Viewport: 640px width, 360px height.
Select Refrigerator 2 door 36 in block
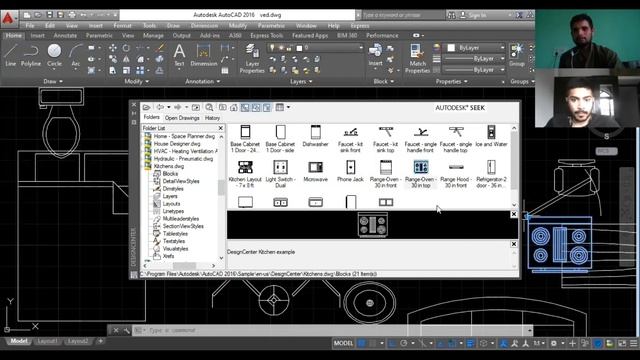(491, 174)
